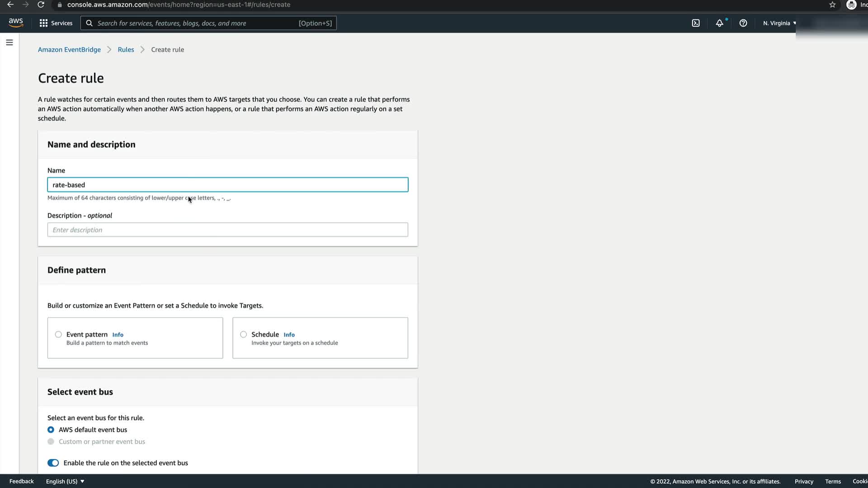Open the Services grid menu

click(x=56, y=23)
